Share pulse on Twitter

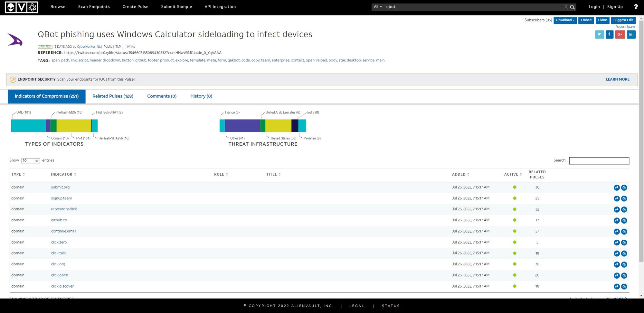click(599, 34)
